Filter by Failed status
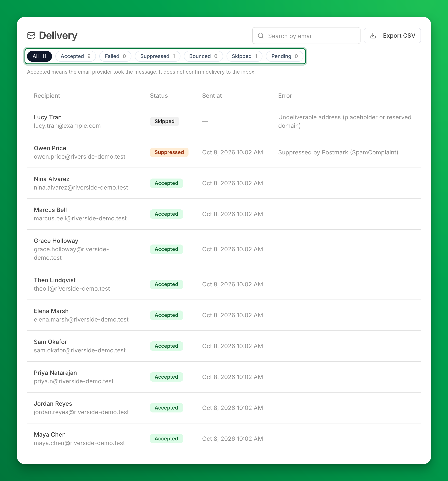Screen dimensions: 448x481 [115, 56]
